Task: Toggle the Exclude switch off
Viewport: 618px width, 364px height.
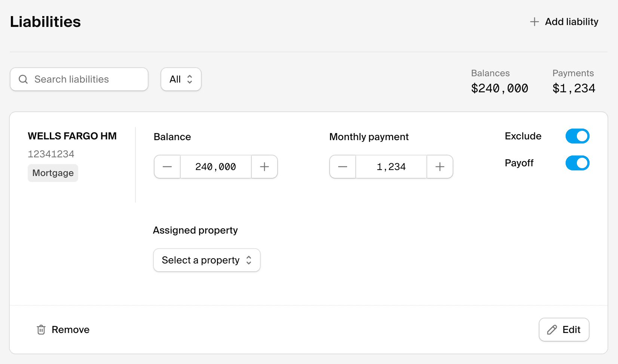Action: pyautogui.click(x=577, y=136)
